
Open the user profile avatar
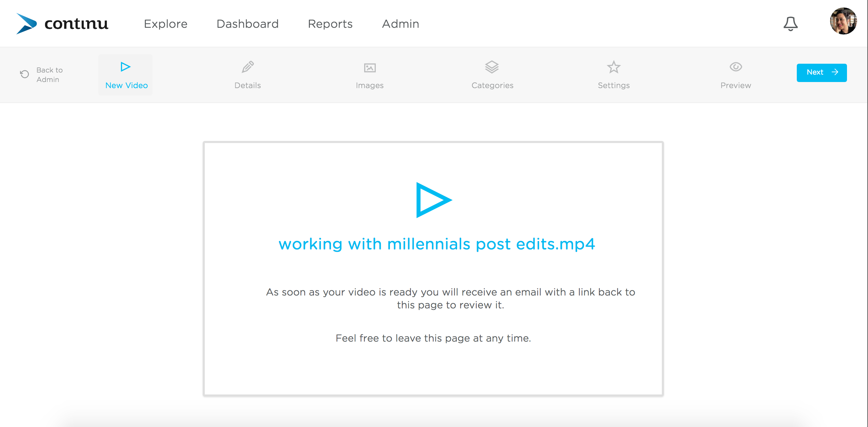843,21
